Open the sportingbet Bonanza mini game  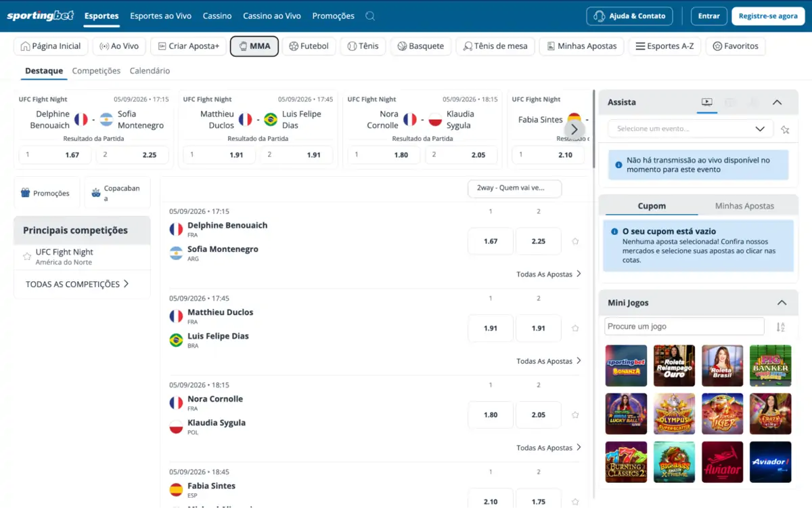pos(626,366)
